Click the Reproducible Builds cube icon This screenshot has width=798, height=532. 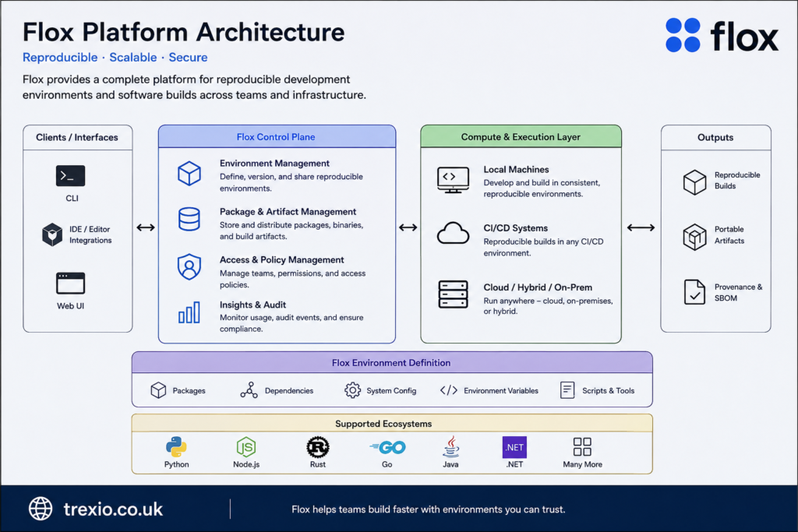pyautogui.click(x=694, y=182)
